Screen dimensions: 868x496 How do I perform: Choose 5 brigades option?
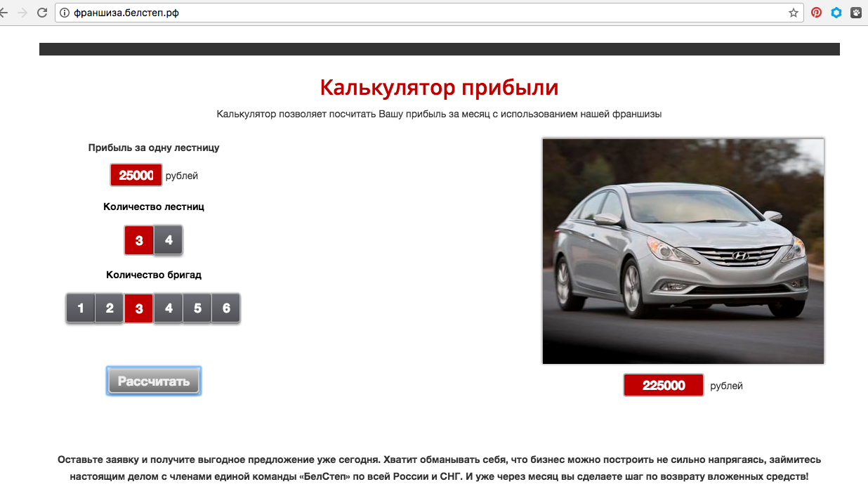(197, 308)
